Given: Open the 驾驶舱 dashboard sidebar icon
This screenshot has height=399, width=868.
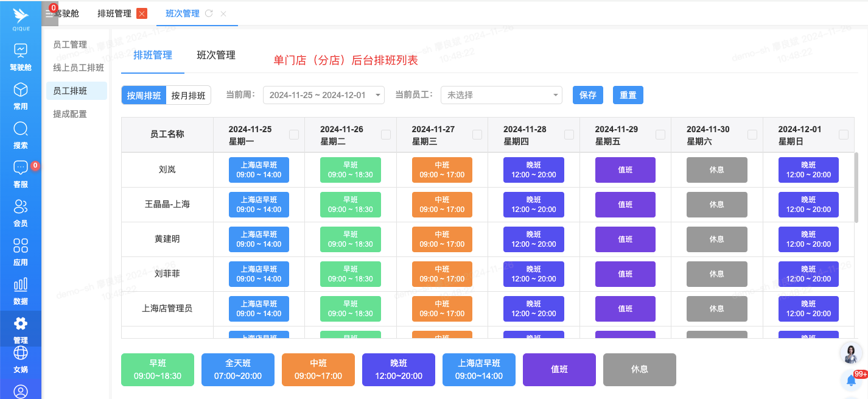Looking at the screenshot, I should tap(21, 51).
